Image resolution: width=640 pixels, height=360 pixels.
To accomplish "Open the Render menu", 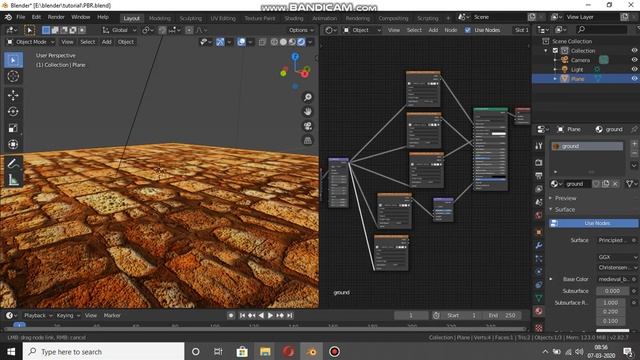I will (x=56, y=17).
